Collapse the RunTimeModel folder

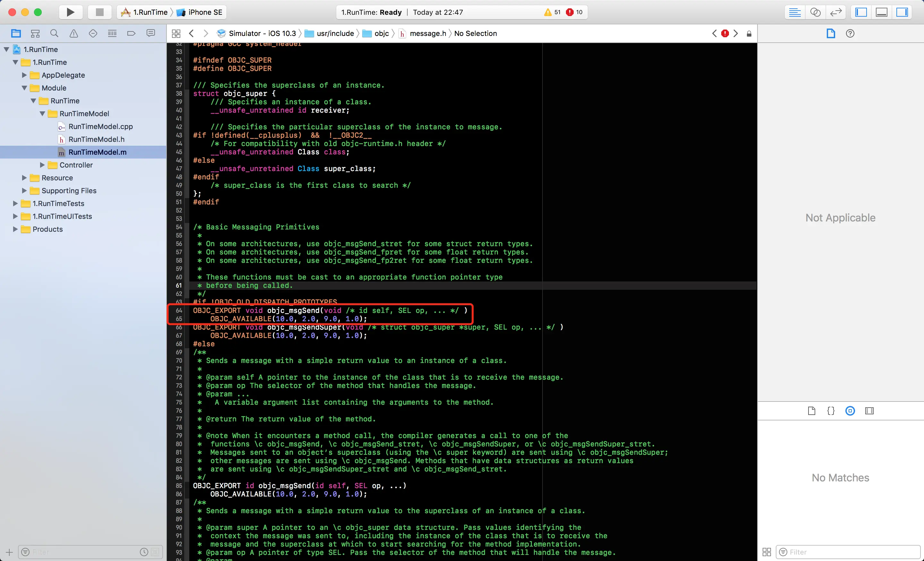tap(42, 113)
